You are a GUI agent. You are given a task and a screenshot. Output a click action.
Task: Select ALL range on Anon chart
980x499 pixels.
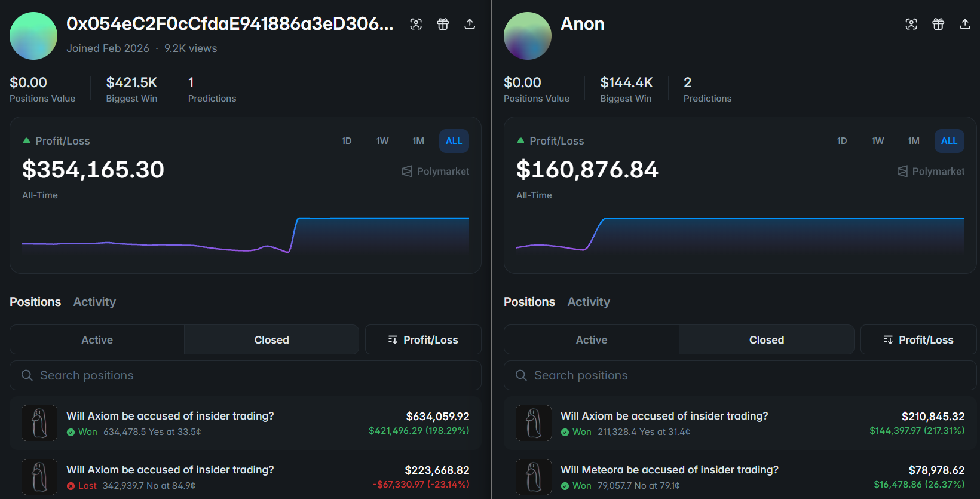coord(949,141)
